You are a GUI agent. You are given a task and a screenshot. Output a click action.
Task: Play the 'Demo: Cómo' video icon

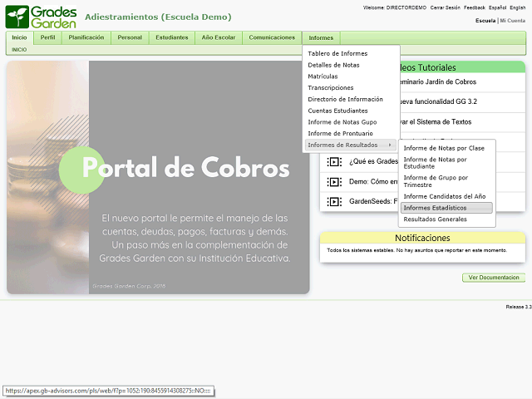[334, 182]
